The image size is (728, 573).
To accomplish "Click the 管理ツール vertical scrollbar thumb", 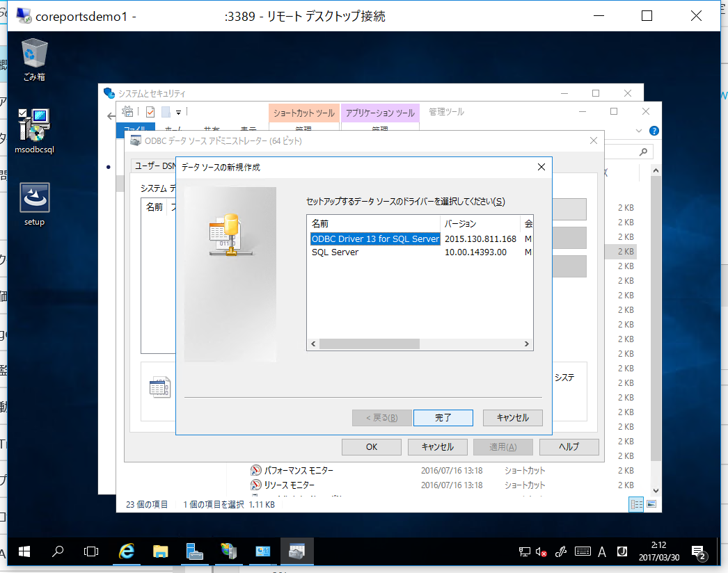I will point(656,318).
